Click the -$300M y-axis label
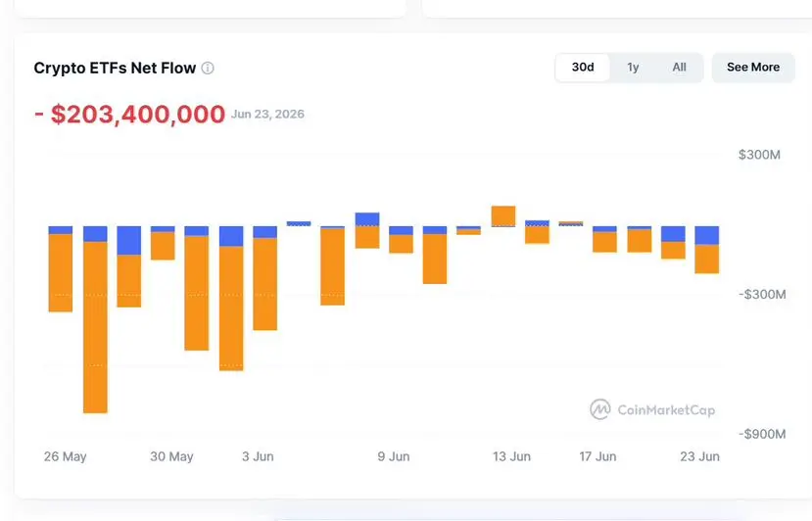812x521 pixels. [762, 294]
